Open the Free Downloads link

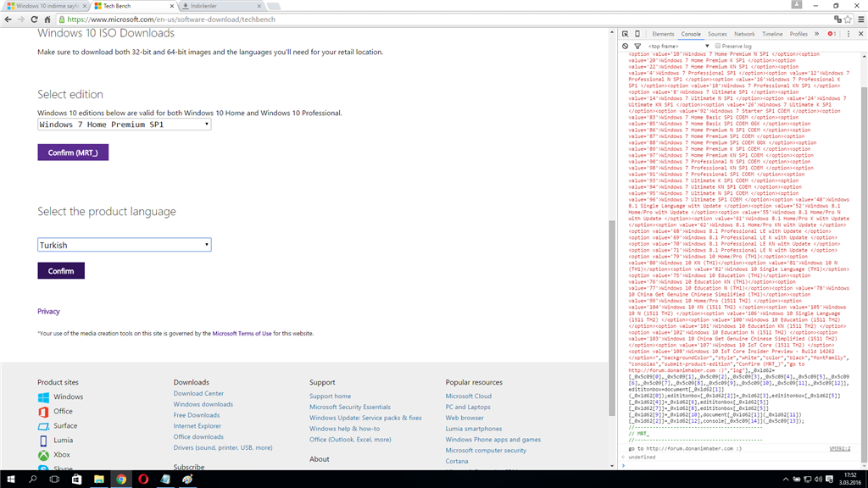197,415
